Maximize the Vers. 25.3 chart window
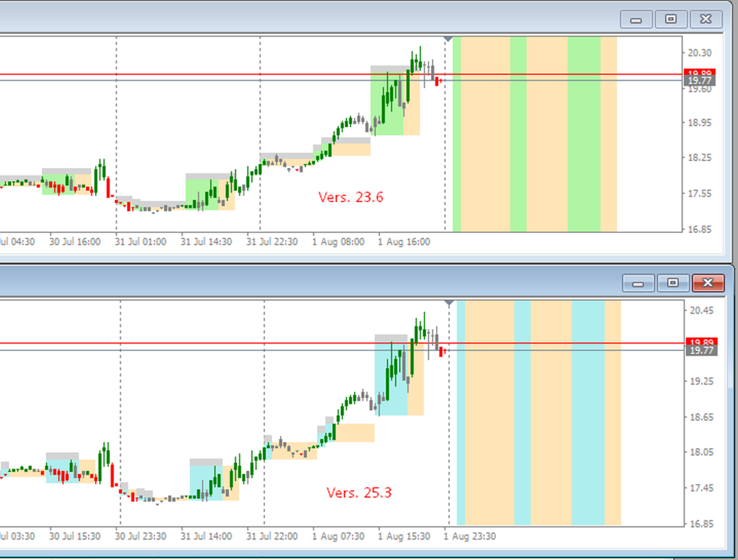 [x=672, y=283]
